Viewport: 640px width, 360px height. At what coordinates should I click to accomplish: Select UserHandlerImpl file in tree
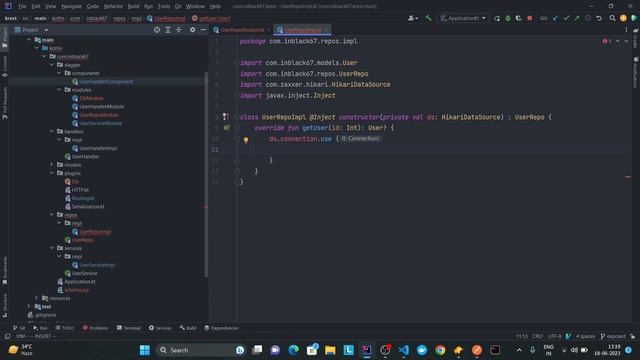[x=98, y=148]
